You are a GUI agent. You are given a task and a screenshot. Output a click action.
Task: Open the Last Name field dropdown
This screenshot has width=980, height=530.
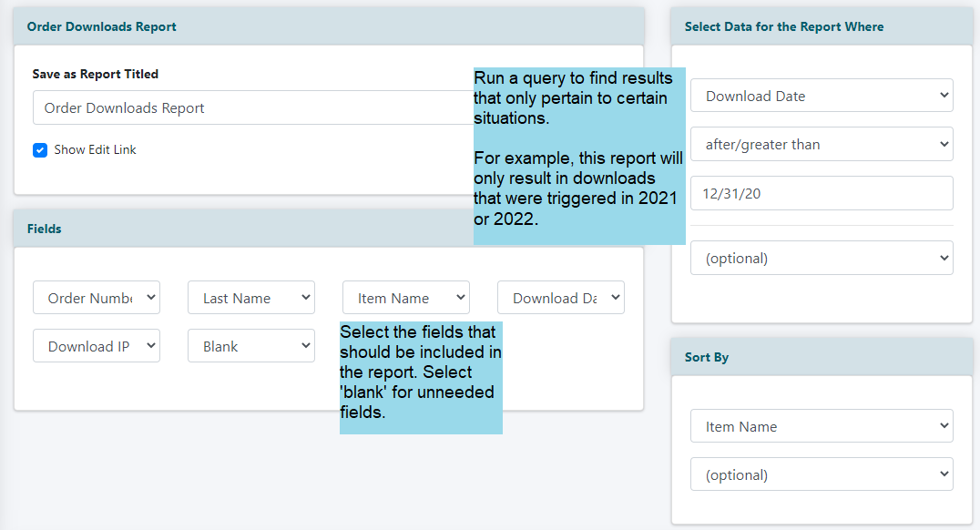251,298
